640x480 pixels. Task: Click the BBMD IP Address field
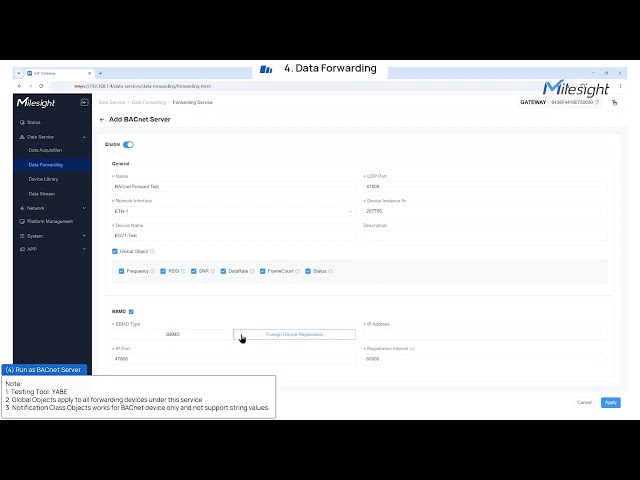pyautogui.click(x=485, y=334)
